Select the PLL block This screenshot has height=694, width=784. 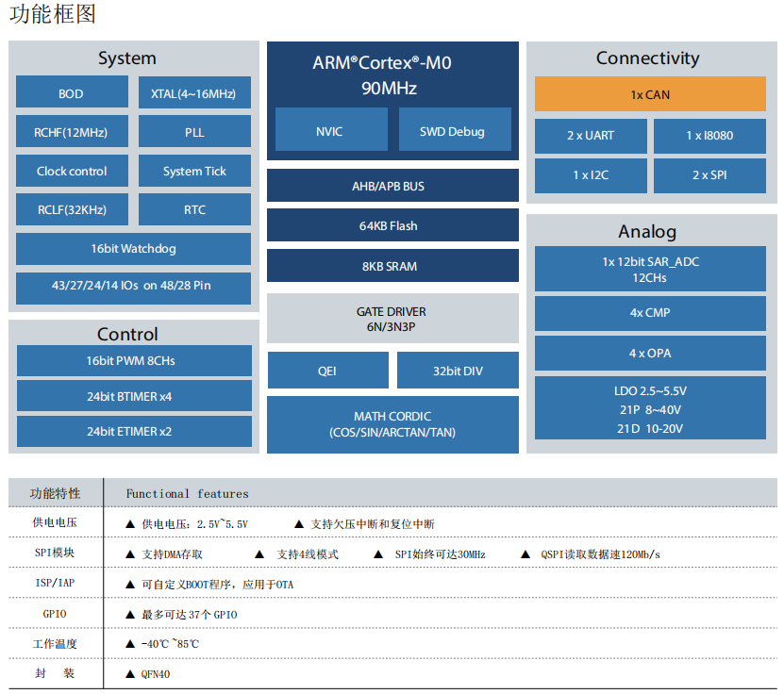(x=194, y=131)
